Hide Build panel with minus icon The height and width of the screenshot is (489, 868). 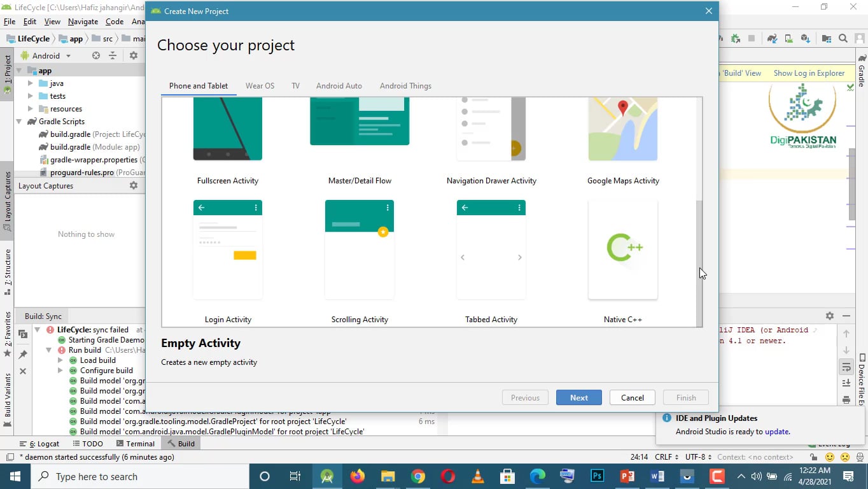point(846,316)
